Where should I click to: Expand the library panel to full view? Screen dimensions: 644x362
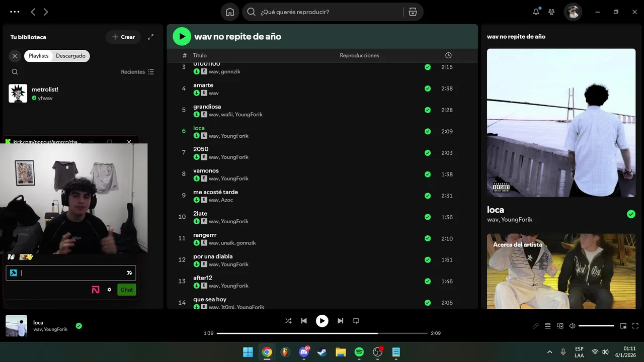150,37
